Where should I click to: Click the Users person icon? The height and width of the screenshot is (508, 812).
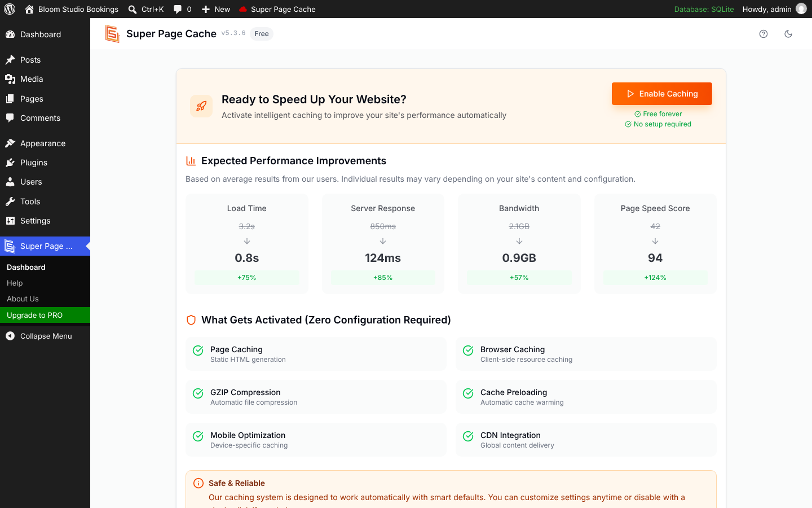pyautogui.click(x=10, y=182)
